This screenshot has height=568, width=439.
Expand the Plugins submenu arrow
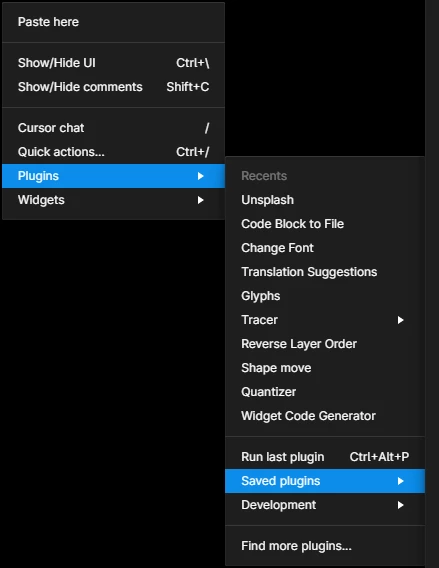[x=200, y=176]
